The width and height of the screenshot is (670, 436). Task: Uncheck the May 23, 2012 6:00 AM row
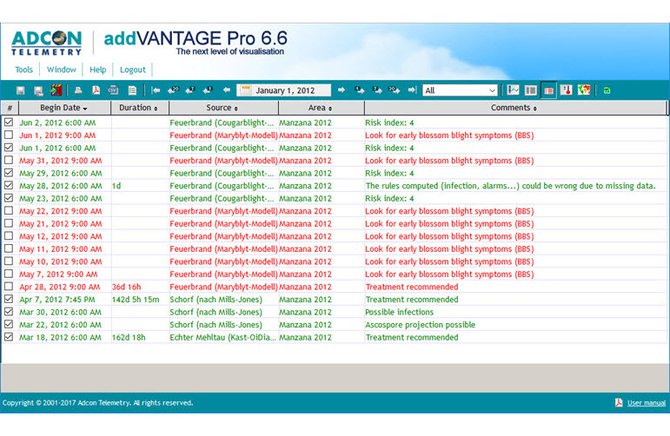click(9, 198)
